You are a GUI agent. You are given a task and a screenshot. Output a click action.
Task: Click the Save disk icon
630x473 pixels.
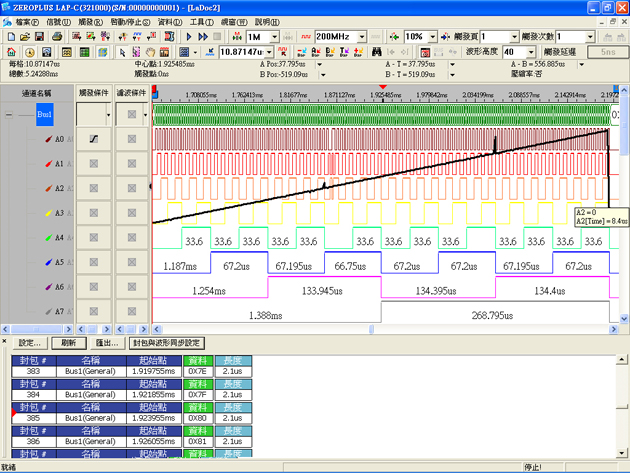click(x=37, y=37)
